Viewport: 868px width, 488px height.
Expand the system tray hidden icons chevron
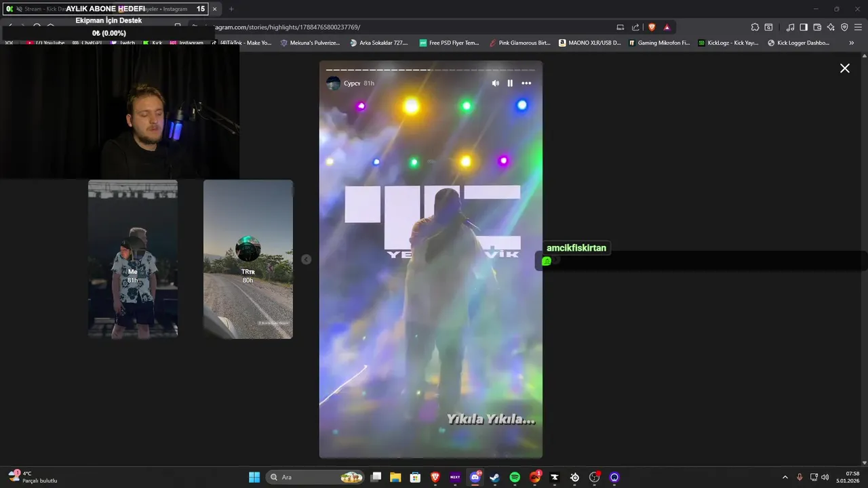[x=785, y=477]
